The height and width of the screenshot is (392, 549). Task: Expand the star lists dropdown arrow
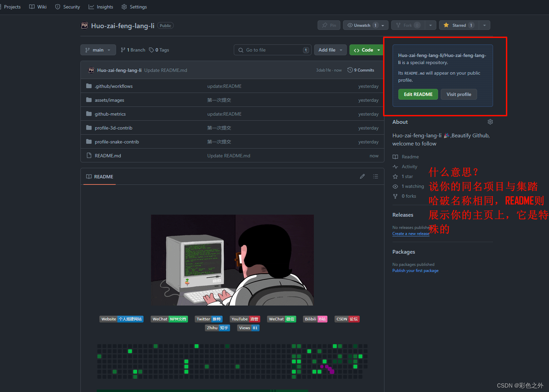485,25
